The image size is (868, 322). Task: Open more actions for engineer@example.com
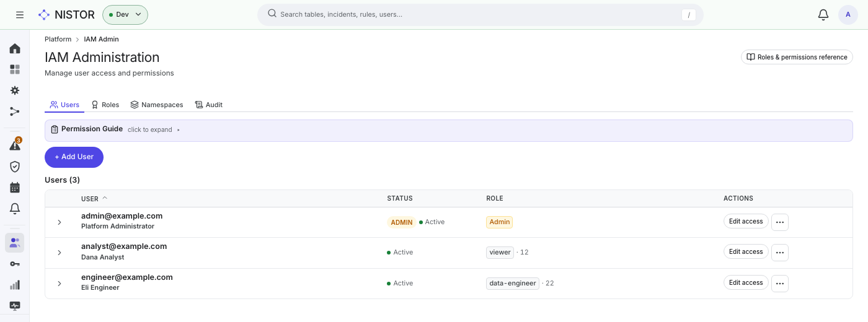(780, 284)
